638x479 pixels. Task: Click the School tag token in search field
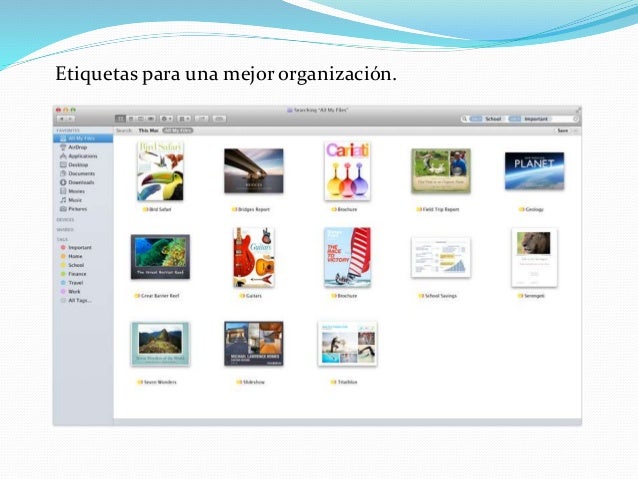[487, 119]
